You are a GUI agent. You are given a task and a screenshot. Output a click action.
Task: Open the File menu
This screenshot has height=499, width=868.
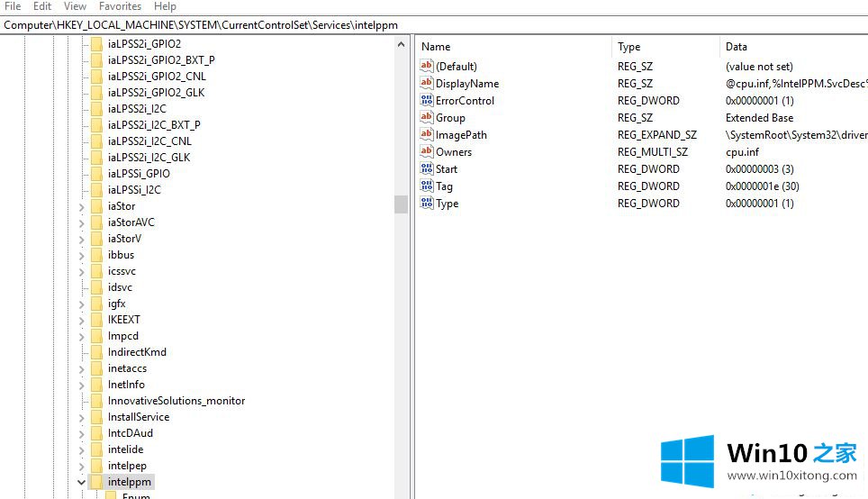click(x=13, y=6)
